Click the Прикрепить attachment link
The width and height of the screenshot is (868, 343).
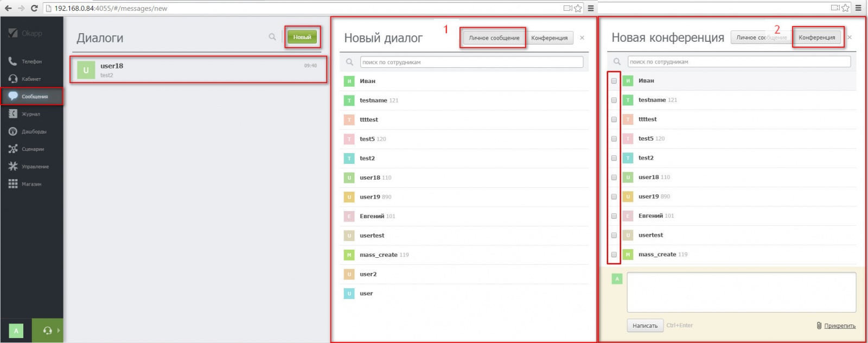pyautogui.click(x=839, y=326)
